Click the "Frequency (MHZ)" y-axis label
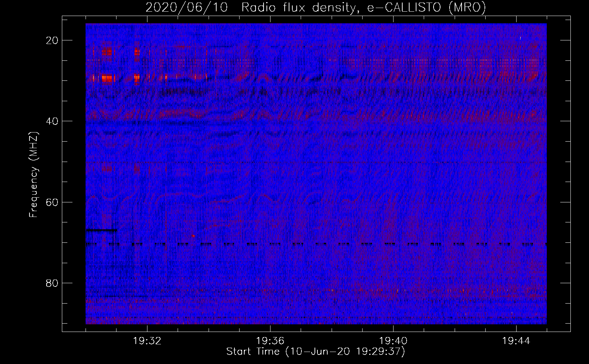 click(33, 174)
